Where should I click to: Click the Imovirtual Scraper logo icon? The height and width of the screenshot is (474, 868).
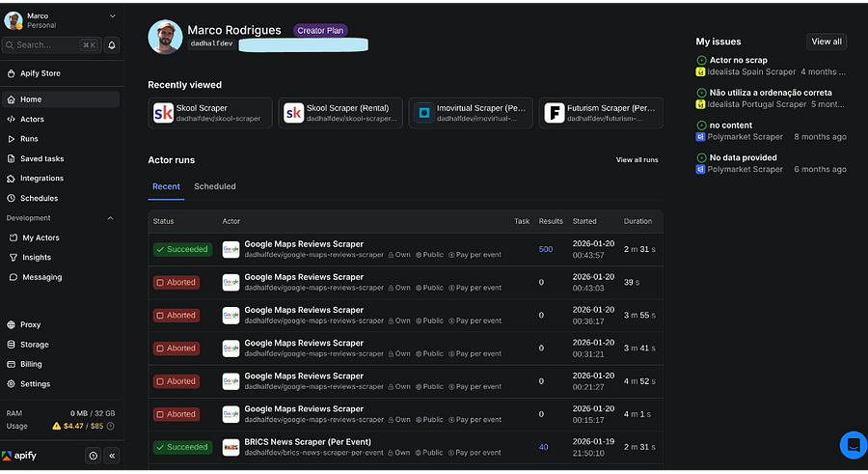[x=424, y=113]
